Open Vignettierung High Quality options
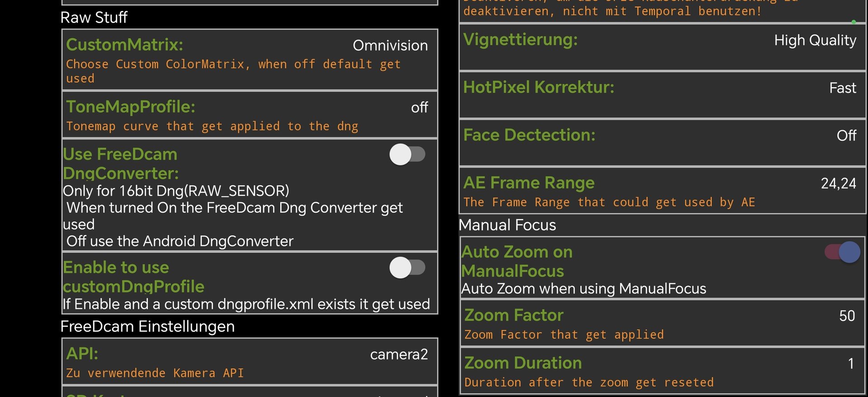Screen dimensions: 868x397 (x=662, y=47)
